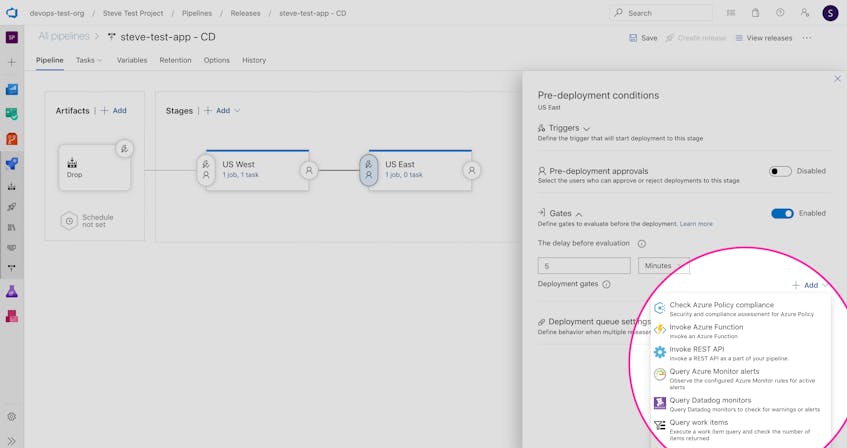Image resolution: width=847 pixels, height=448 pixels.
Task: Open the Minutes unit dropdown
Action: point(663,266)
